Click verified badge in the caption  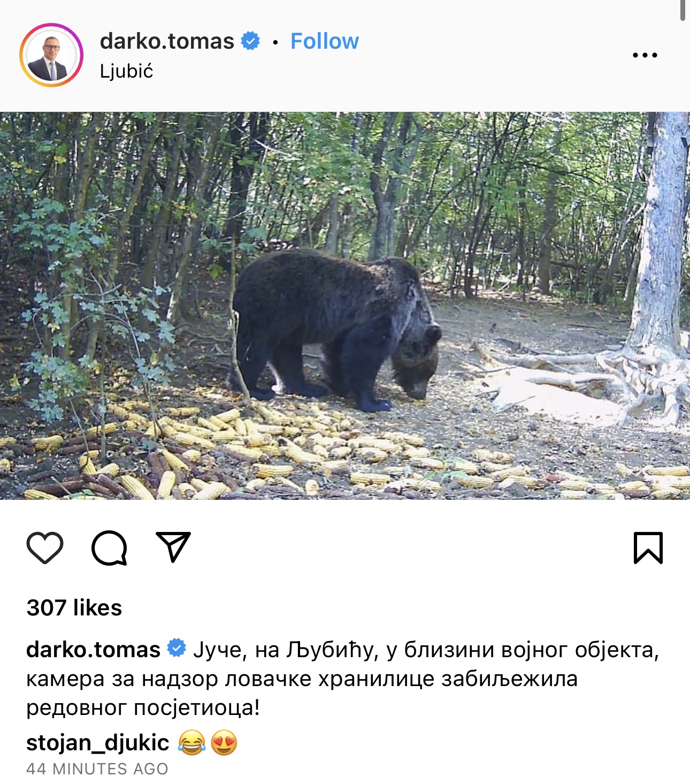tap(177, 649)
